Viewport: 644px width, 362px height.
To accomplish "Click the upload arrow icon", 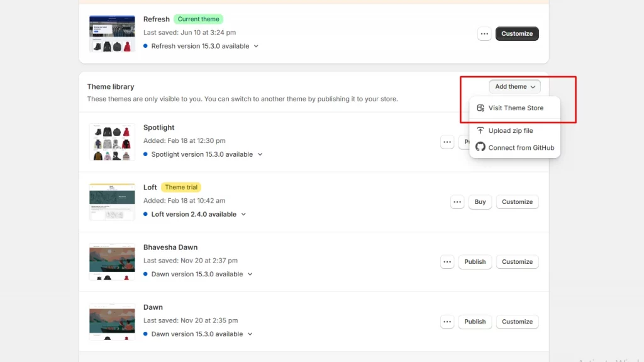I will (480, 130).
